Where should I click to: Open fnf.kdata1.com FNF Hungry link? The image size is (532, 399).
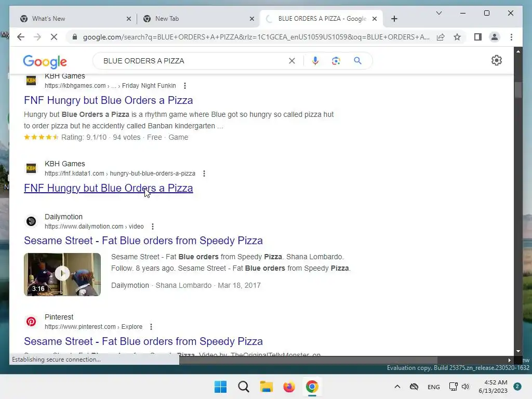(x=108, y=188)
